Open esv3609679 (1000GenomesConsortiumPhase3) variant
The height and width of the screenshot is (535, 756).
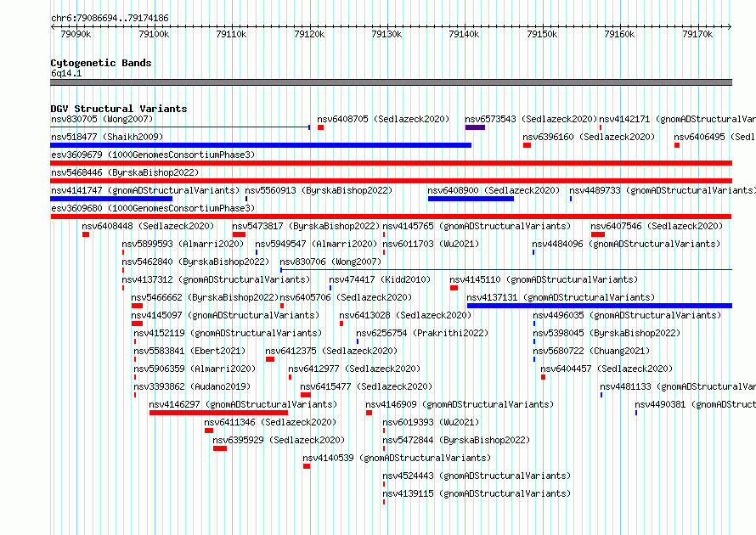[x=153, y=155]
